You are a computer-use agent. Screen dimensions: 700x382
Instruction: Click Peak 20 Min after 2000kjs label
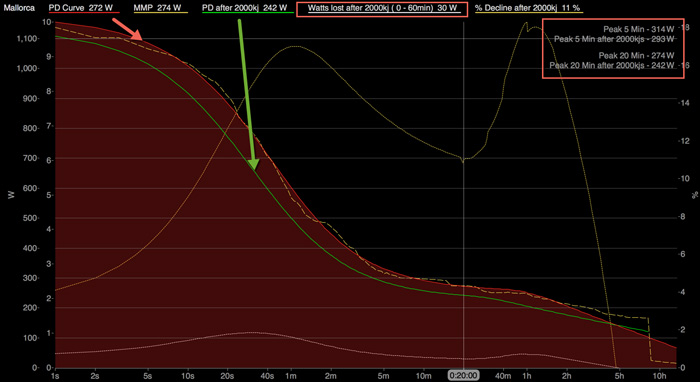(612, 66)
